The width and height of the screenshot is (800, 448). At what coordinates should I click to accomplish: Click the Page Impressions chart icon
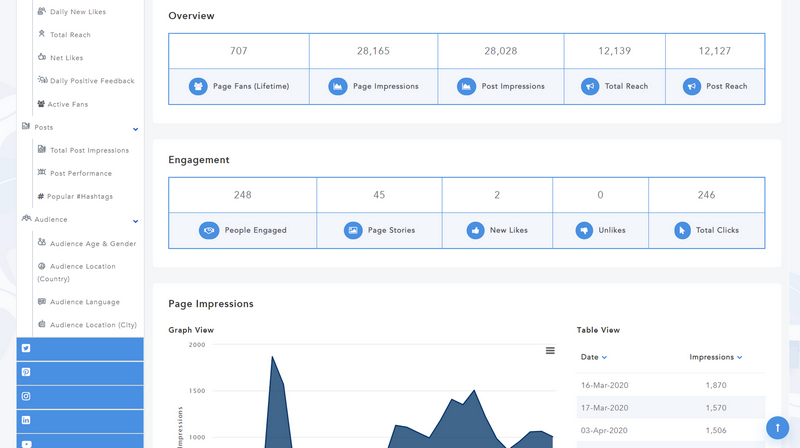(x=338, y=86)
